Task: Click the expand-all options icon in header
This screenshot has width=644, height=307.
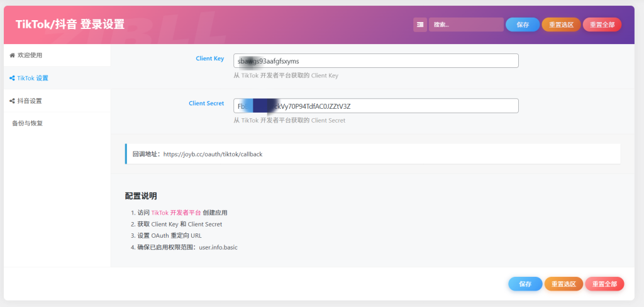Action: tap(420, 25)
